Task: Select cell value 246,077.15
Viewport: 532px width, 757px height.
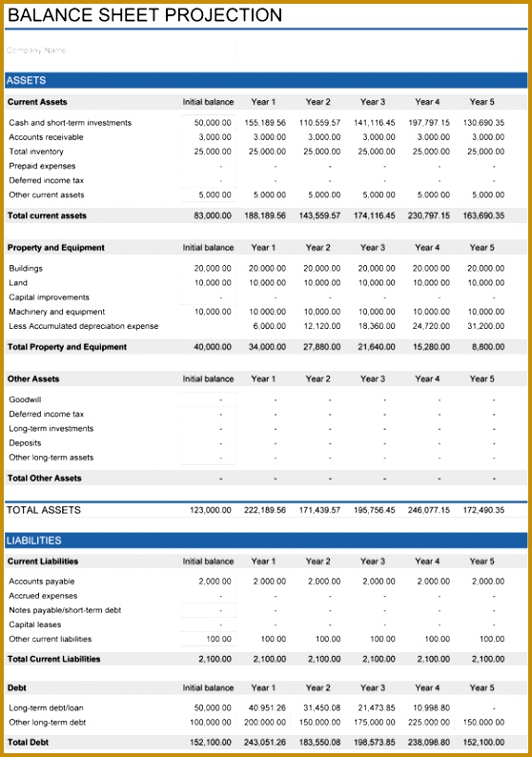Action: (x=429, y=510)
